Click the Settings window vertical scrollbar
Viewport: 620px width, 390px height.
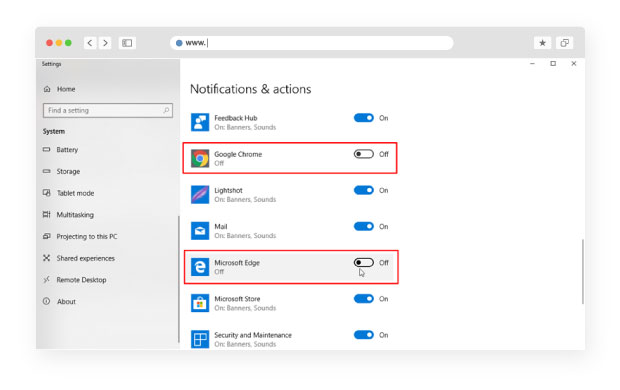pyautogui.click(x=583, y=271)
